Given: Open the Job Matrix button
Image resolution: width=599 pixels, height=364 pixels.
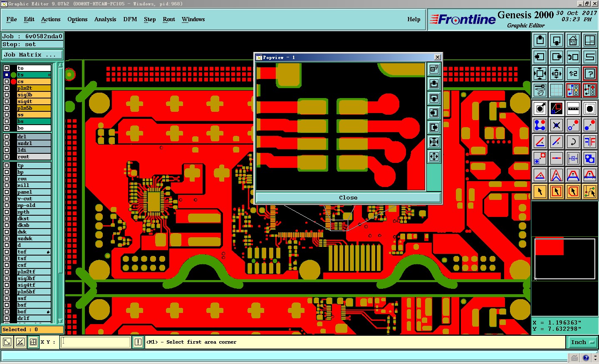Looking at the screenshot, I should click(x=32, y=55).
